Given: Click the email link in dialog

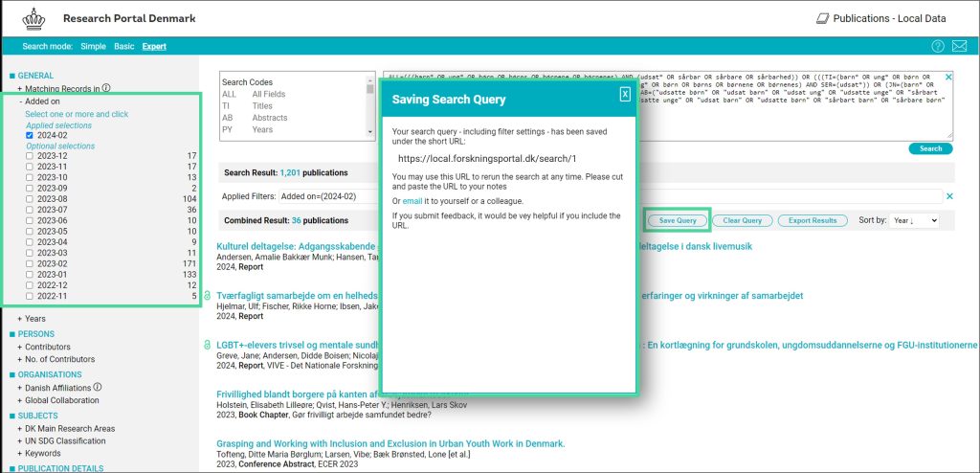Looking at the screenshot, I should tap(412, 201).
